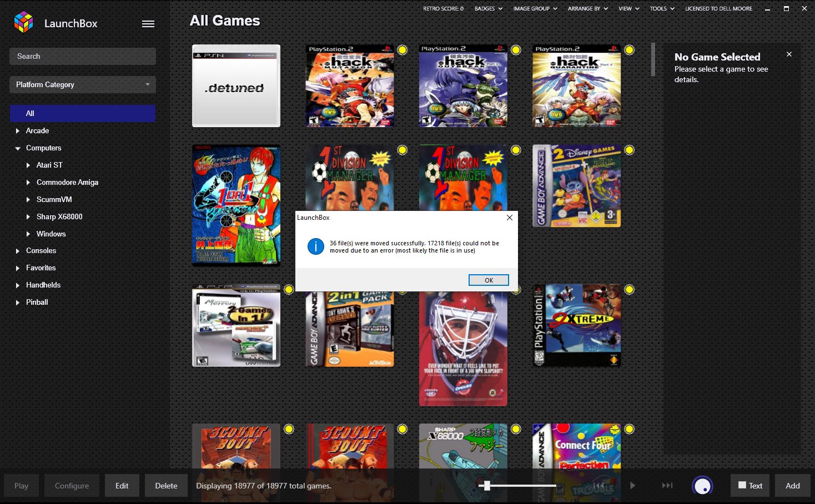Open the Arrange By menu
The height and width of the screenshot is (504, 815).
coord(588,9)
